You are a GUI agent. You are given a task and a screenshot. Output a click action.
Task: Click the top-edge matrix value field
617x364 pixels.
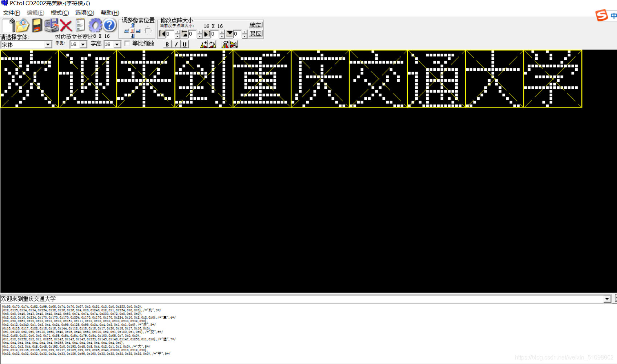[x=192, y=34]
